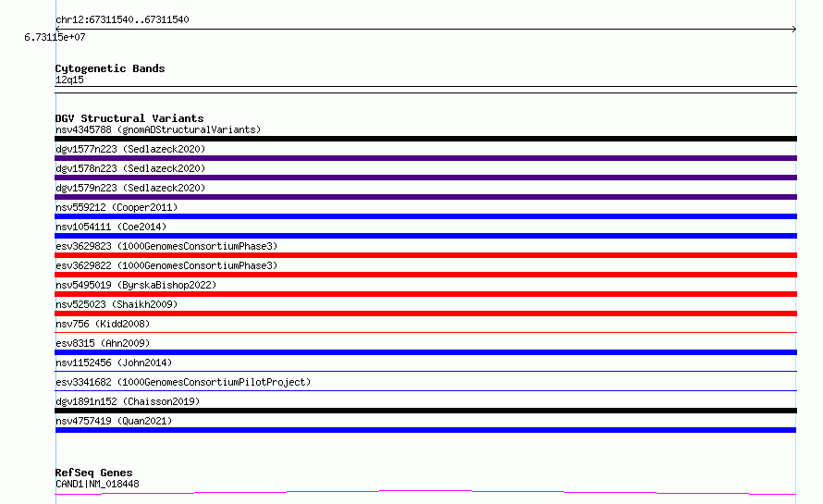Viewport: 823px width, 504px height.
Task: Open esv8315 (Ahn2009) label
Action: (103, 343)
